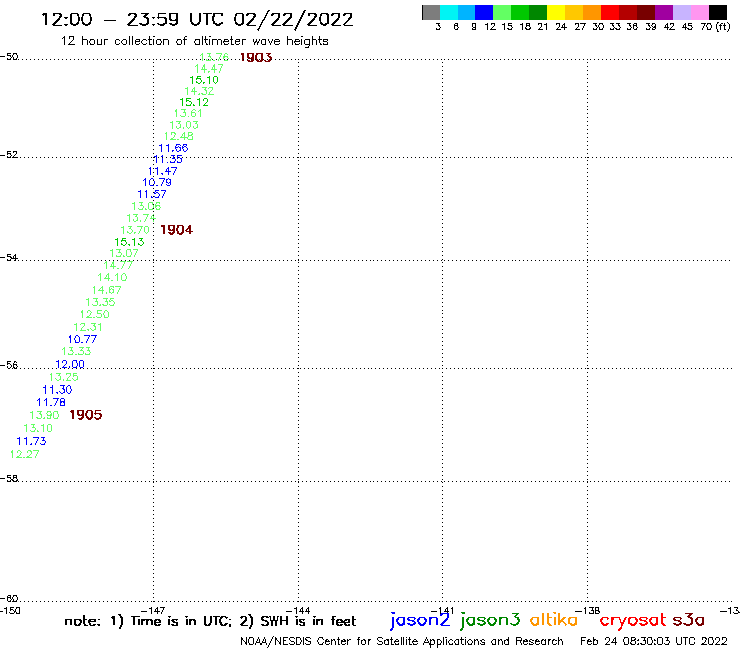This screenshot has height=650, width=740.
Task: Select the 10.79 reading
Action: [x=157, y=182]
